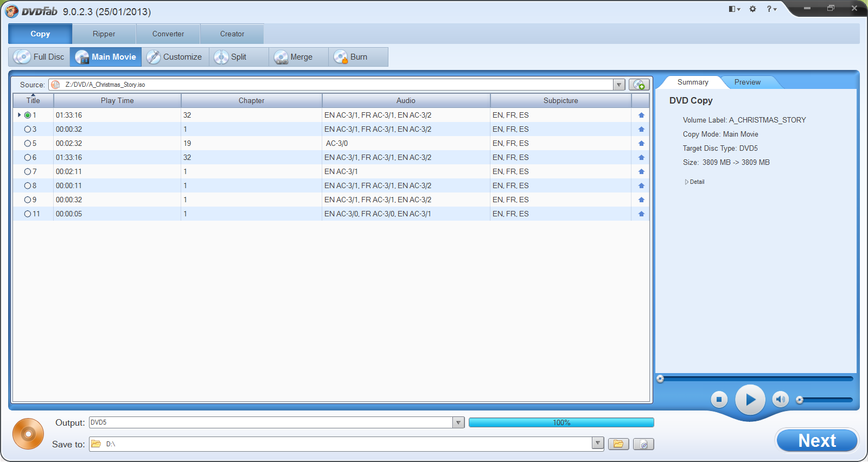Select title 7 radio button
Image resolution: width=868 pixels, height=462 pixels.
pyautogui.click(x=27, y=171)
